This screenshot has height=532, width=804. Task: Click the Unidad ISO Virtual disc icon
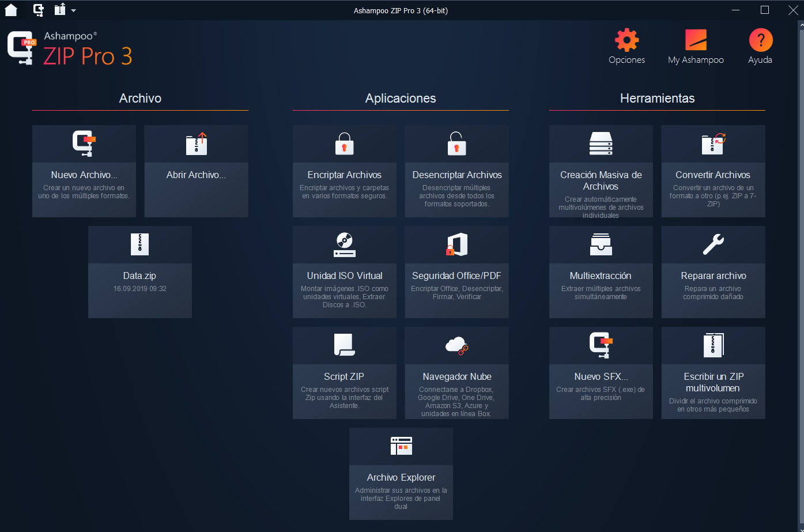tap(345, 244)
